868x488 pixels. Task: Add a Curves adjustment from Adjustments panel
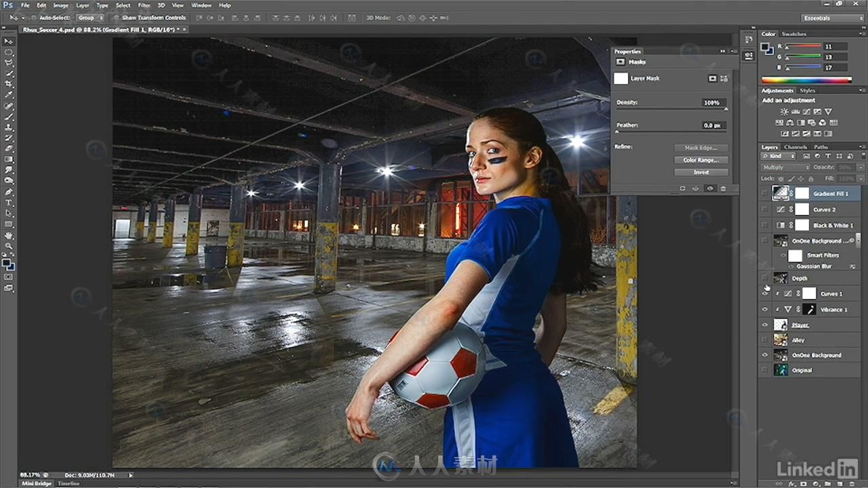(806, 112)
